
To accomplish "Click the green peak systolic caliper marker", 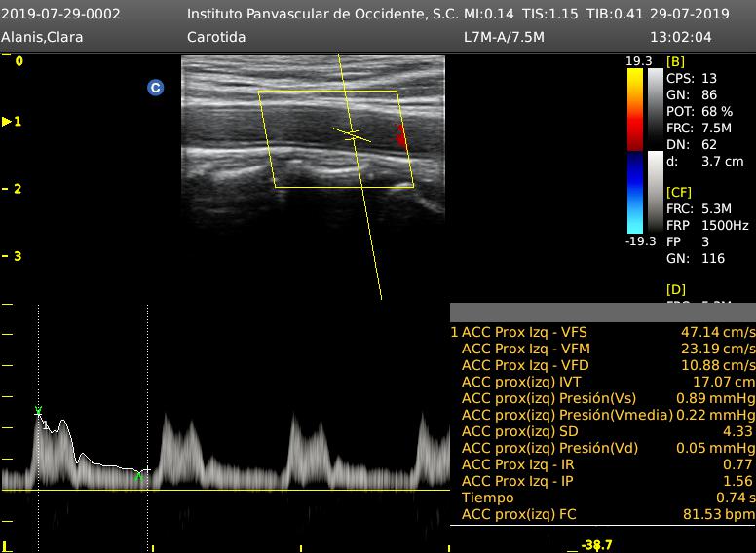I will [38, 411].
